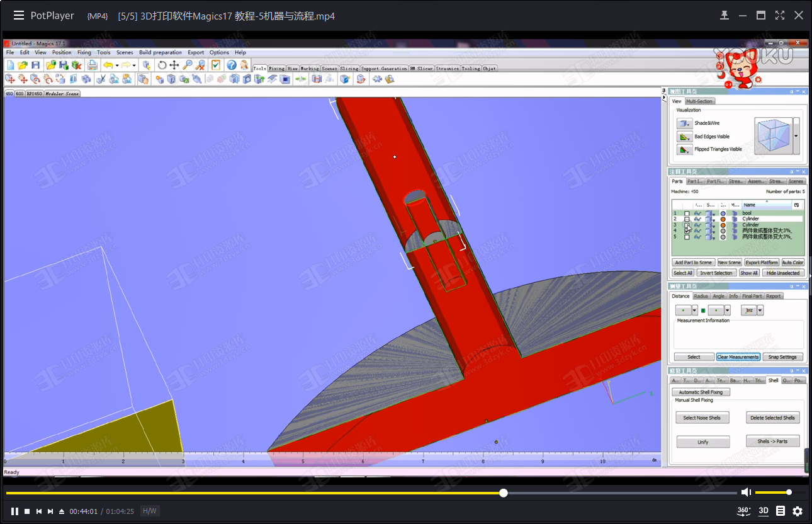The image size is (812, 524).
Task: Stop the video playback
Action: (27, 511)
